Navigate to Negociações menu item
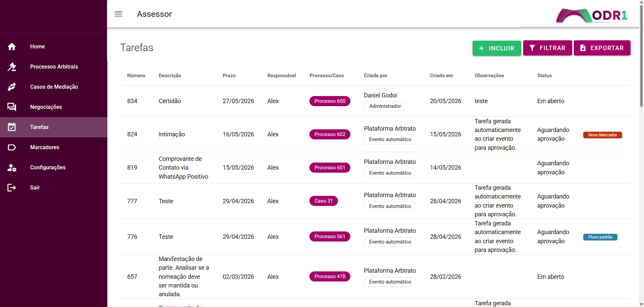The image size is (644, 307). [x=54, y=107]
